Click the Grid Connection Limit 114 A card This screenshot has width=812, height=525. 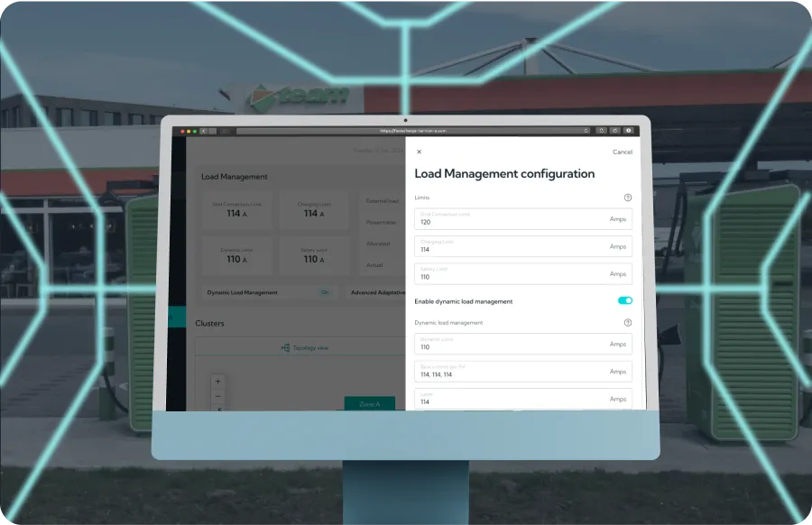click(236, 210)
